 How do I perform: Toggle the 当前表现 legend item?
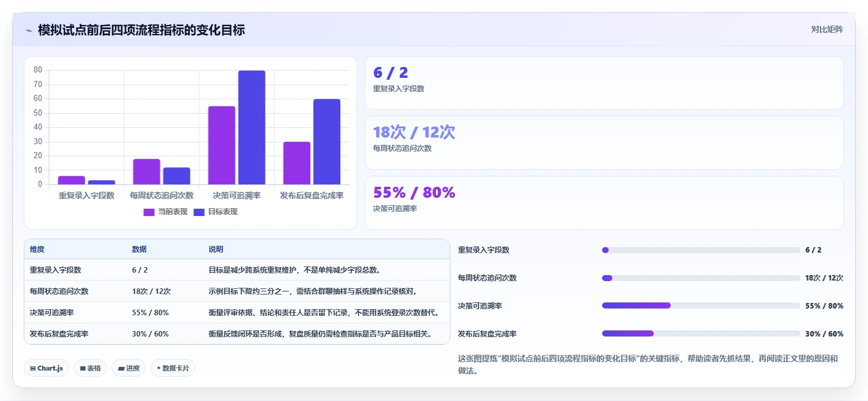click(165, 212)
